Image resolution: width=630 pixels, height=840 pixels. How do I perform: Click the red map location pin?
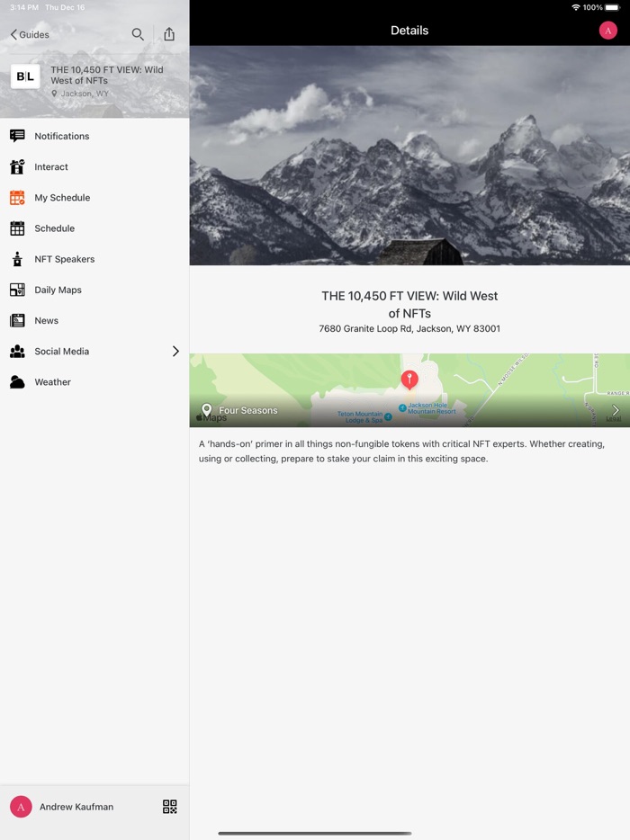pos(409,380)
